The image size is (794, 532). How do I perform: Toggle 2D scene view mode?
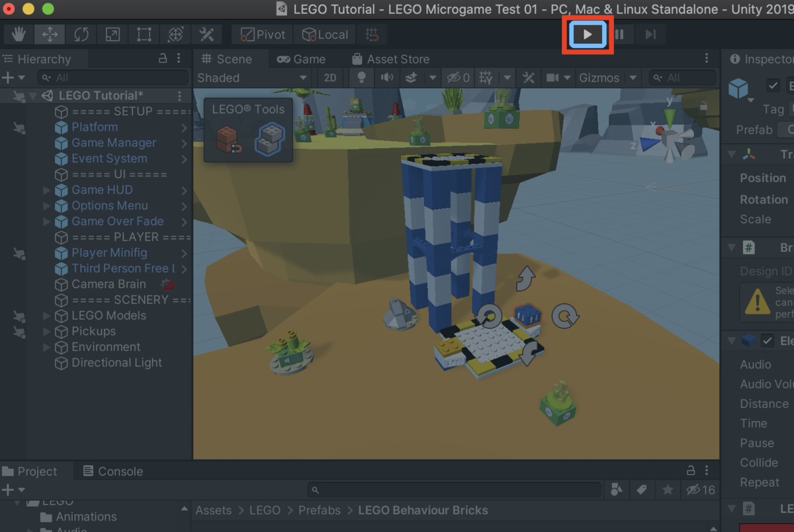point(330,77)
